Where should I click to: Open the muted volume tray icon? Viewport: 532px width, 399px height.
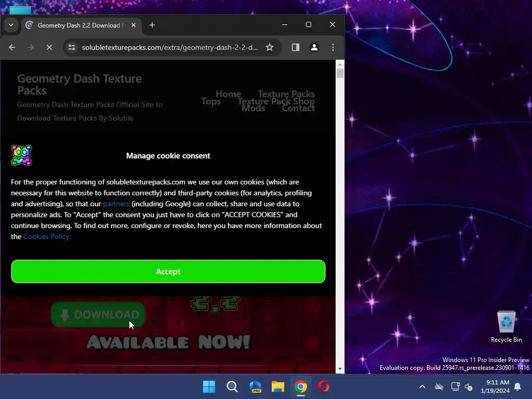click(469, 387)
